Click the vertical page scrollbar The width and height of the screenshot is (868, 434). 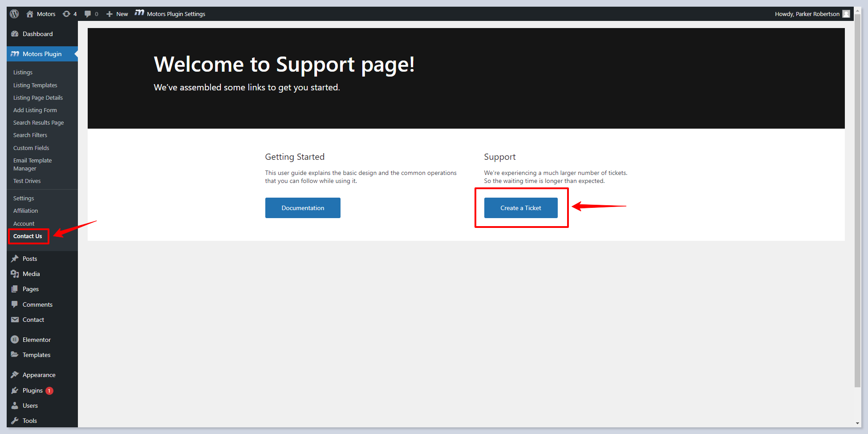click(857, 200)
